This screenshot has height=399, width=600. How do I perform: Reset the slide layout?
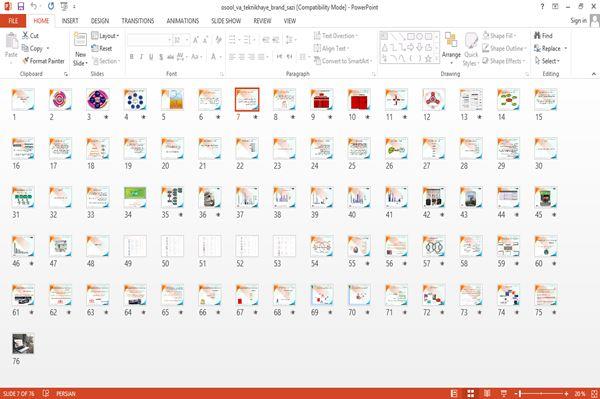tap(102, 48)
